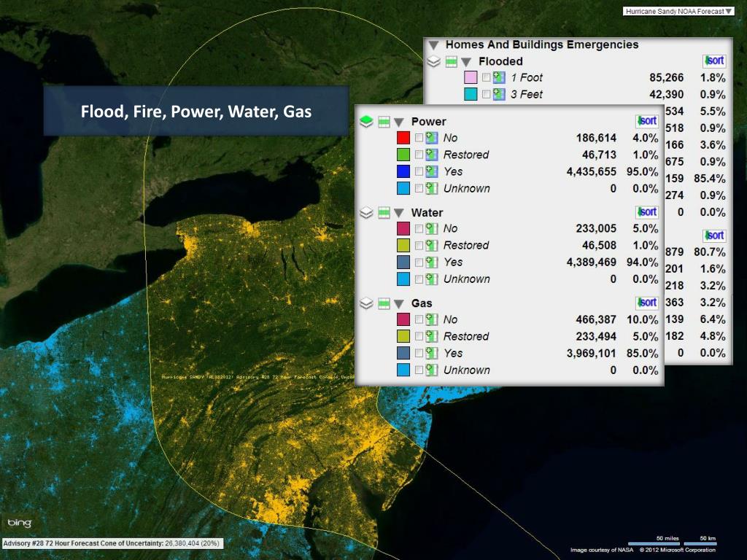
Task: Click map icon for Power Yes row
Action: 432,171
